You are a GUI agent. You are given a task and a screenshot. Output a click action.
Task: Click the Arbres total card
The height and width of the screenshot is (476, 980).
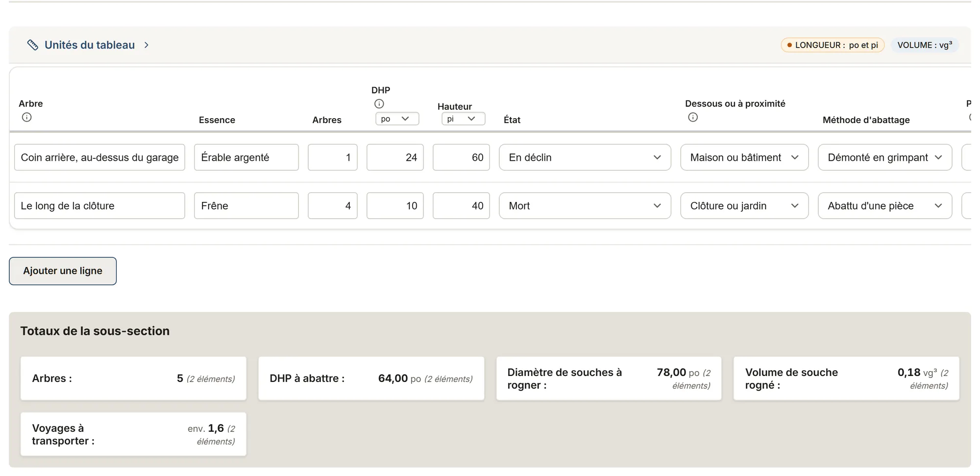point(133,378)
